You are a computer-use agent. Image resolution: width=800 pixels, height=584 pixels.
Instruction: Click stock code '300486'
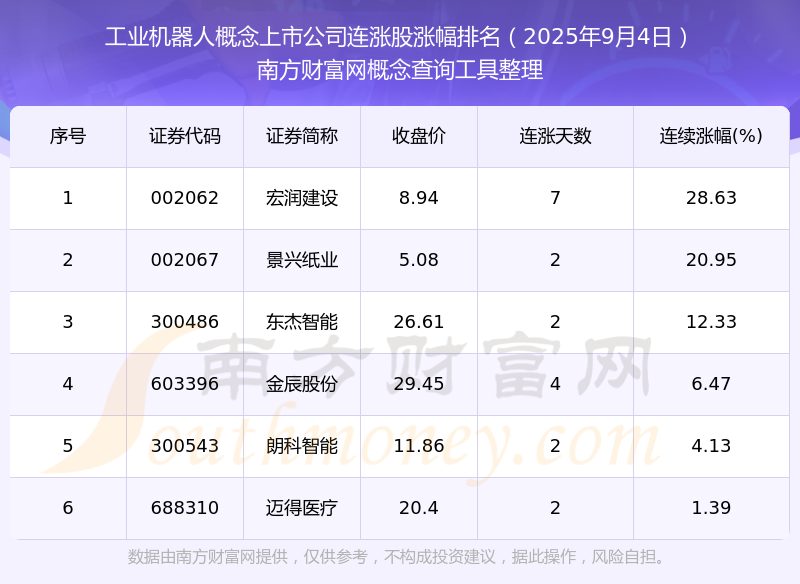point(185,322)
